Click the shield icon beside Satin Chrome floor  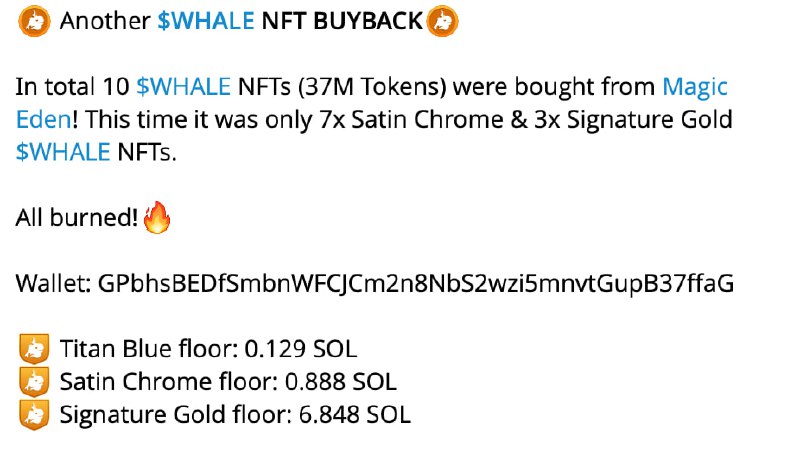pyautogui.click(x=35, y=381)
